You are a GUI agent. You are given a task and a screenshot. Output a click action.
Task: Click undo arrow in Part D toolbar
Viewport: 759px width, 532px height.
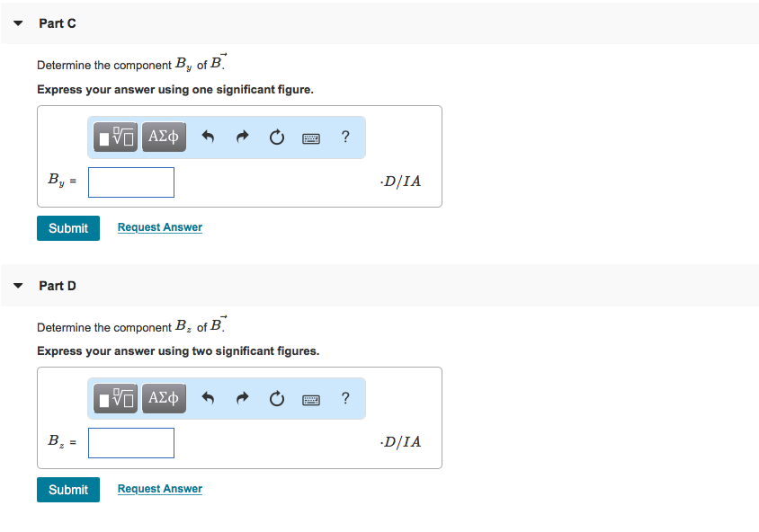tap(208, 398)
